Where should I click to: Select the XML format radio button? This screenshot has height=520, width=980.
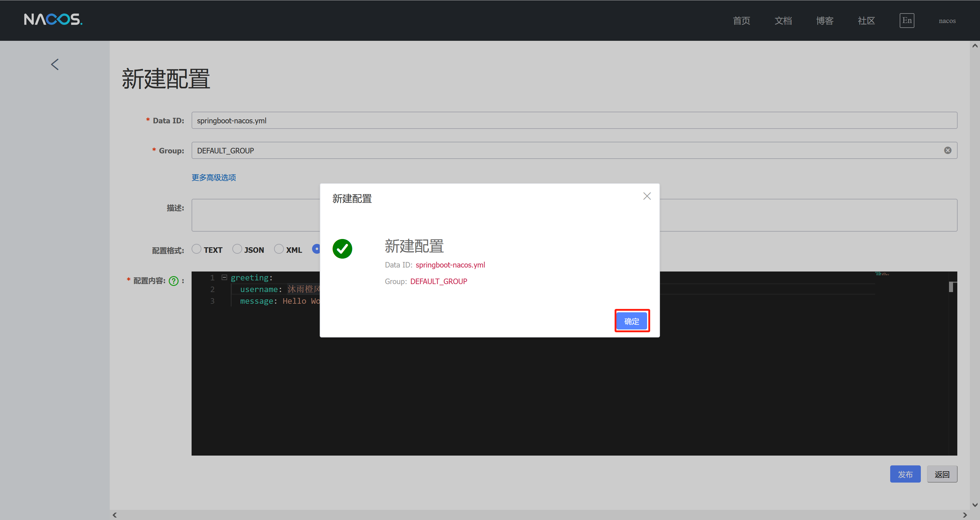pos(279,249)
